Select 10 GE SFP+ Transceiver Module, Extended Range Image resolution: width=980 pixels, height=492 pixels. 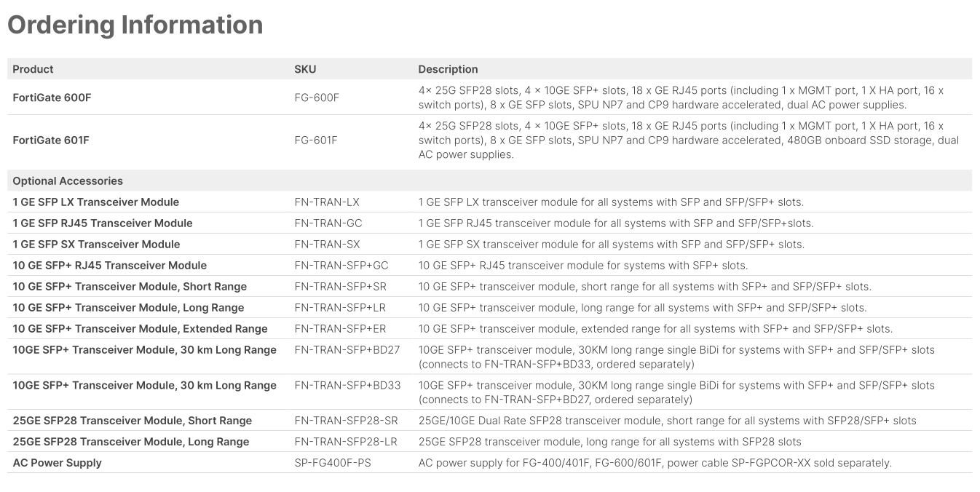[x=140, y=328]
